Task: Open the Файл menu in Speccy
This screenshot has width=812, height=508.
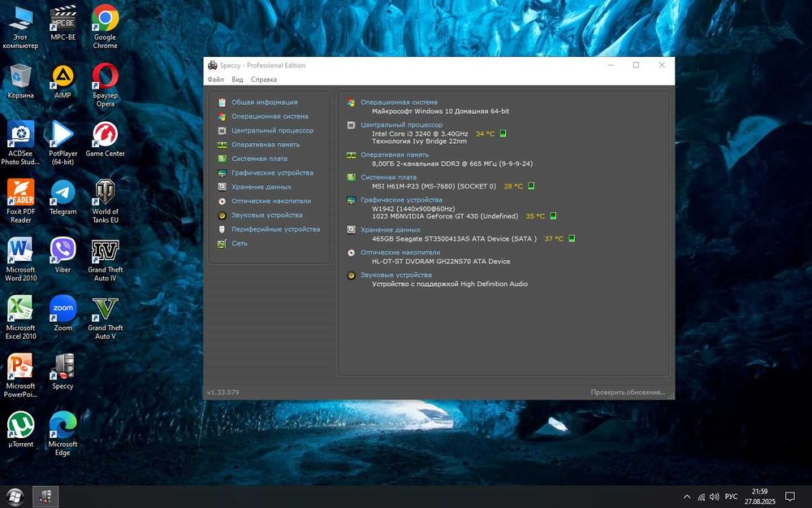Action: [215, 80]
